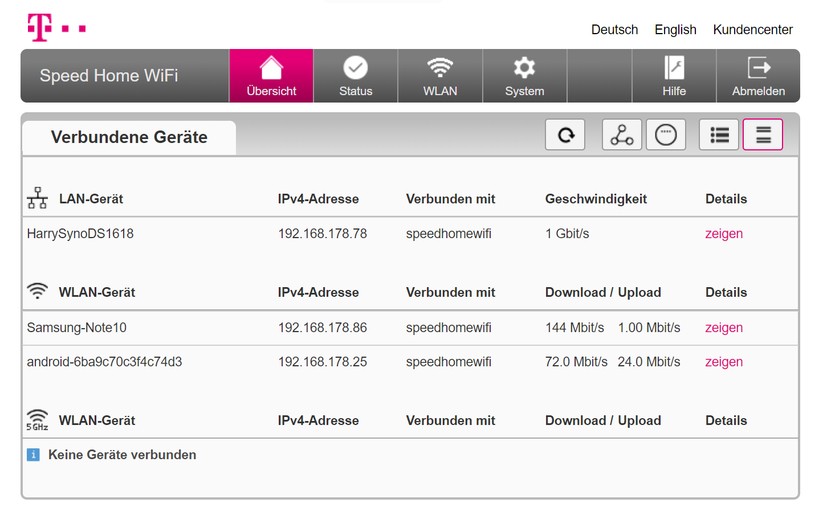The width and height of the screenshot is (823, 515).
Task: Click Abmelden to log out
Action: (758, 76)
